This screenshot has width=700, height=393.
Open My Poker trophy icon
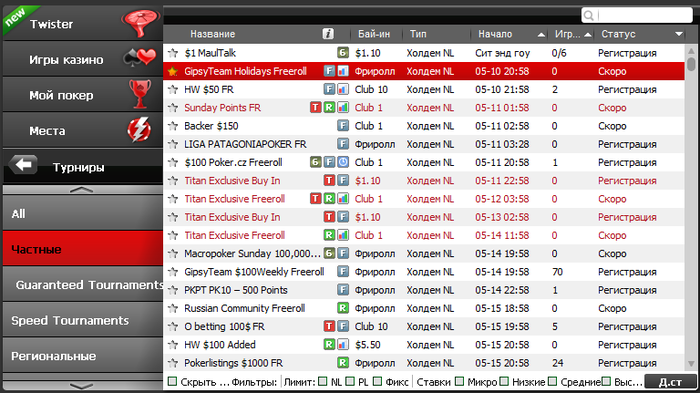(140, 94)
